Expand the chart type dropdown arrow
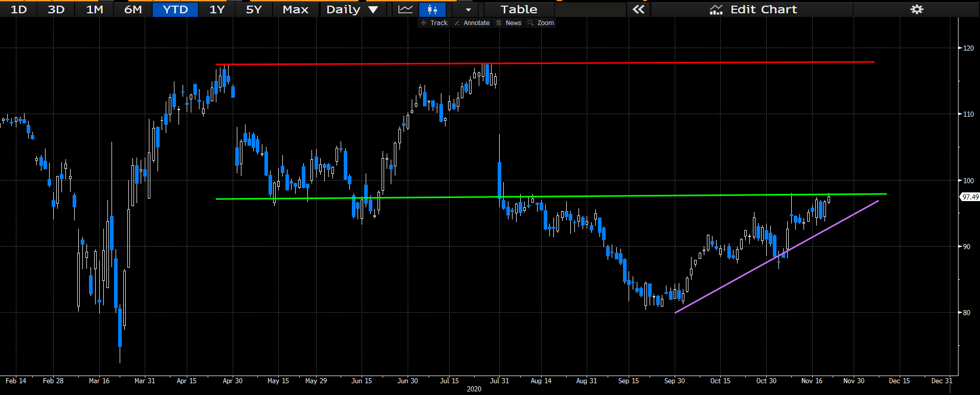This screenshot has width=980, height=395. click(467, 9)
